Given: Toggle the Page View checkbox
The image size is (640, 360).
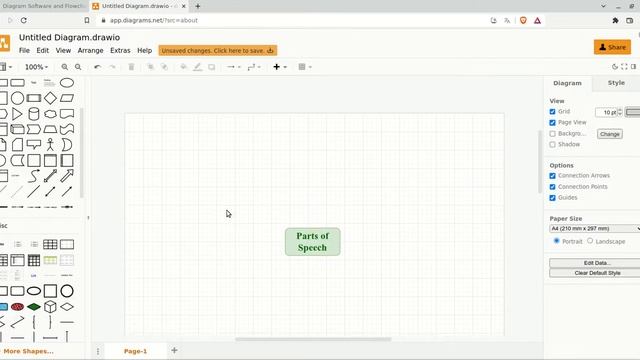Looking at the screenshot, I should point(552,122).
